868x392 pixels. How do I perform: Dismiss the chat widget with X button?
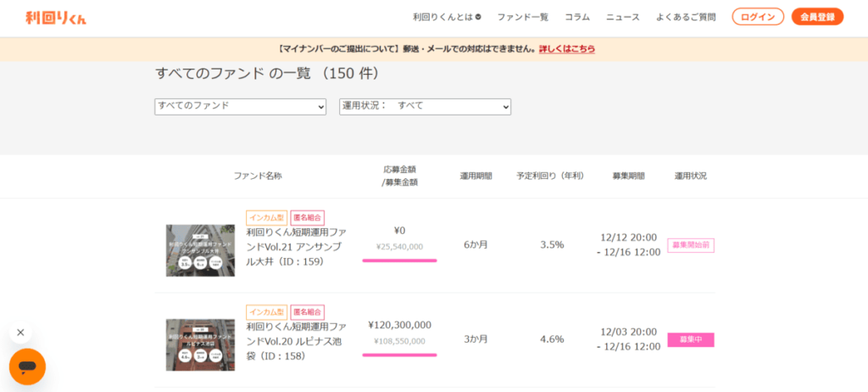coord(20,333)
